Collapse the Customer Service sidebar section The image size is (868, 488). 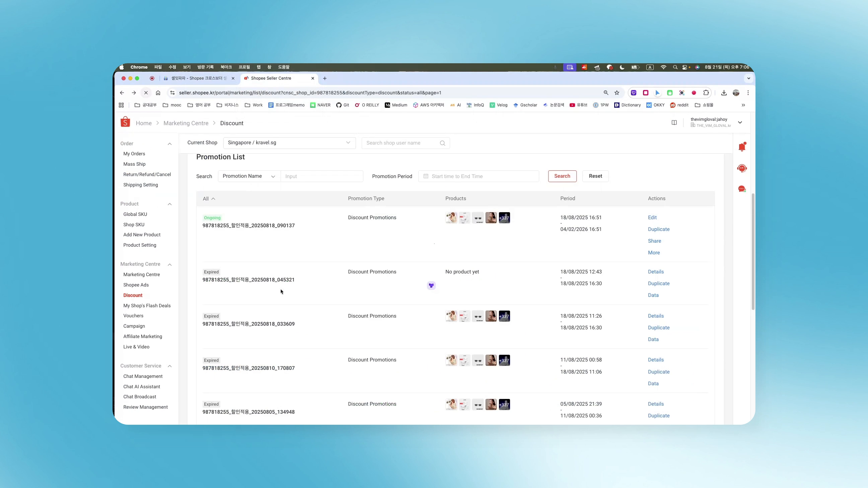(x=169, y=366)
